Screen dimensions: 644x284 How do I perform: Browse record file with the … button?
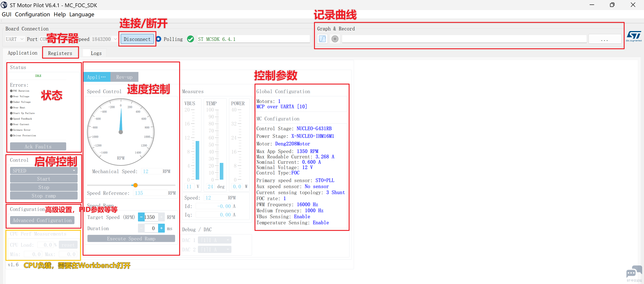[605, 39]
